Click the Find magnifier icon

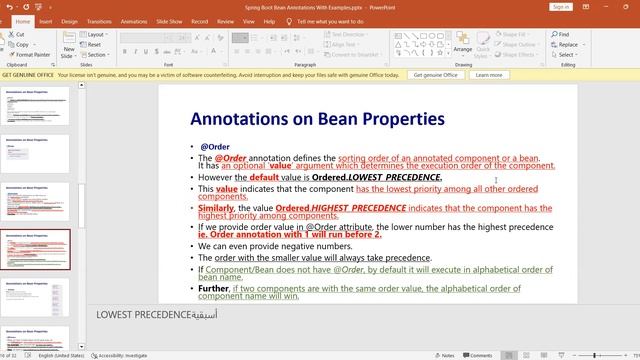554,34
